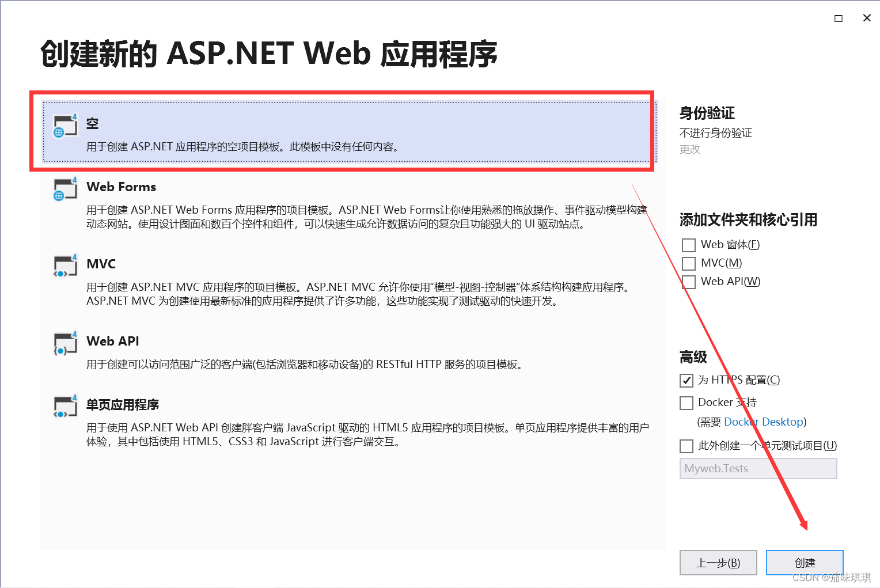Choose the MVC template title
This screenshot has width=880, height=588.
point(101,264)
